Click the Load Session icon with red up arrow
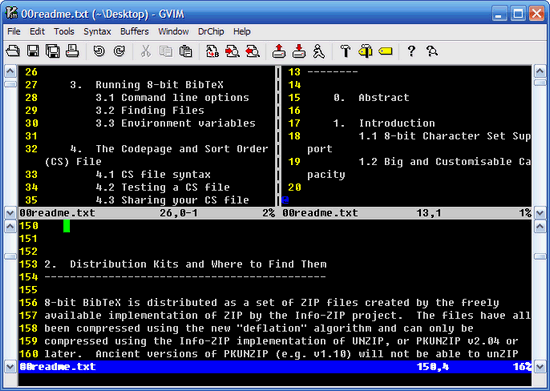 [279, 52]
